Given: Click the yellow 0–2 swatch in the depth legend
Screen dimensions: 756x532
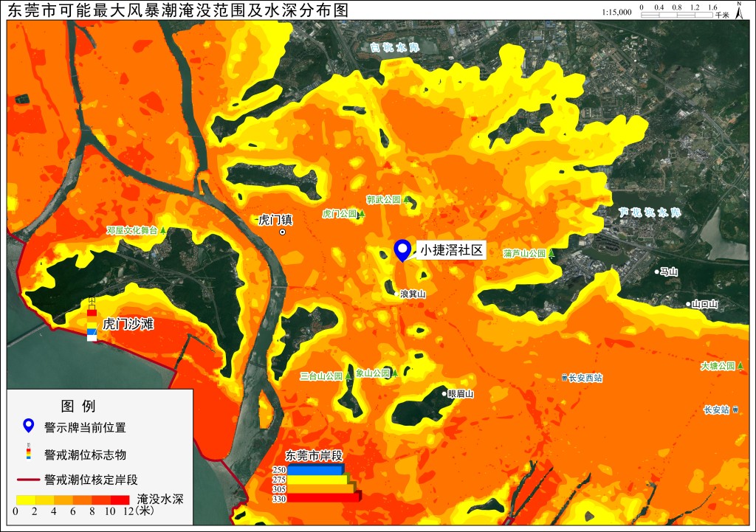Looking at the screenshot, I should (x=26, y=500).
